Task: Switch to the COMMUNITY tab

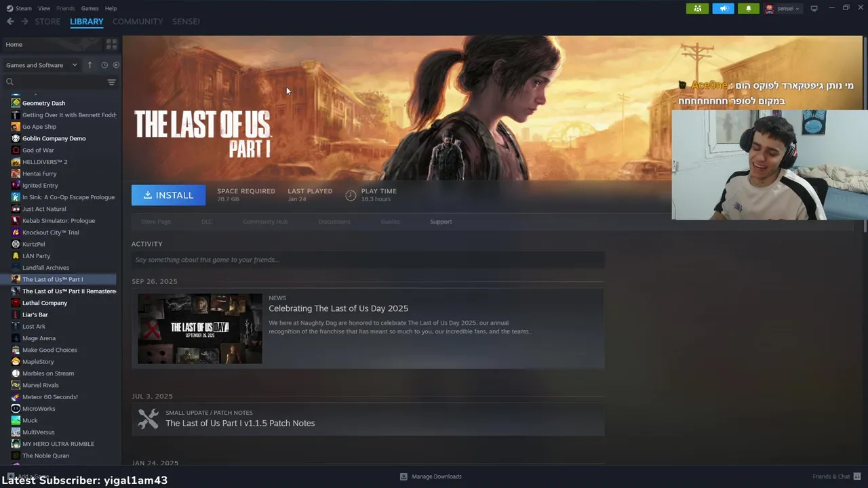Action: [x=138, y=22]
